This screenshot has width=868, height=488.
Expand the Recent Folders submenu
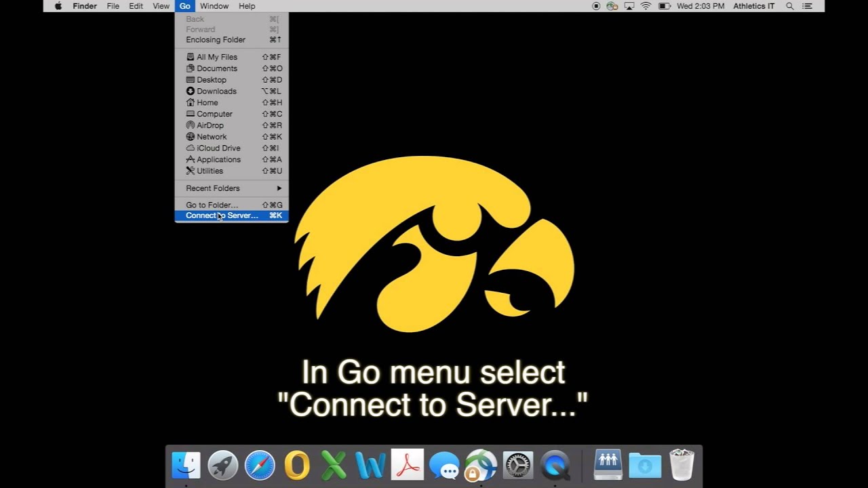(x=232, y=188)
